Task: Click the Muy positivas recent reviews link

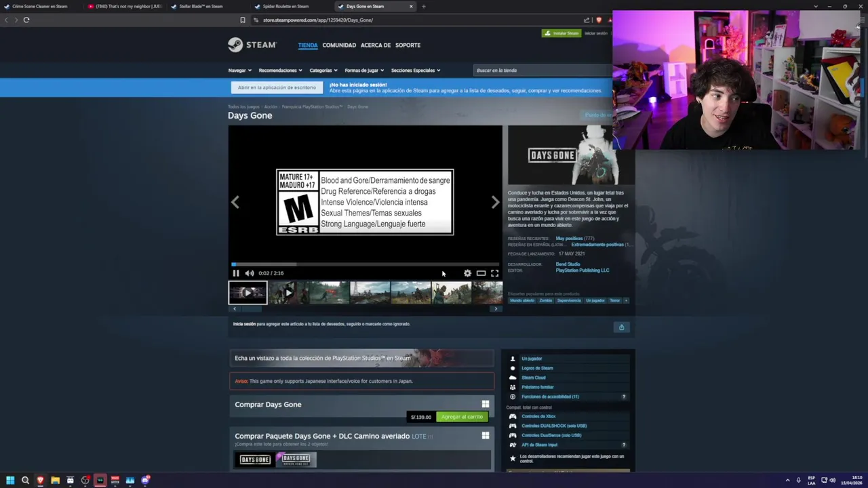Action: click(x=569, y=239)
